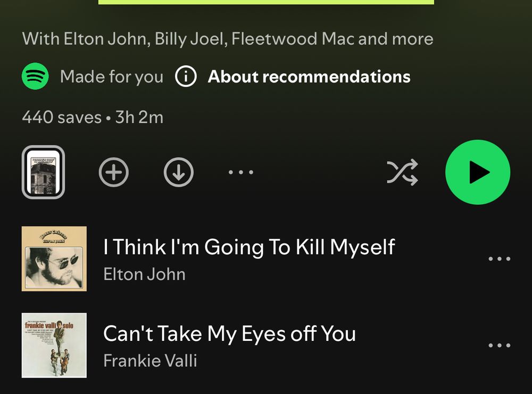Screen dimensions: 532x394
Task: Tap the green Play button
Action: point(478,172)
